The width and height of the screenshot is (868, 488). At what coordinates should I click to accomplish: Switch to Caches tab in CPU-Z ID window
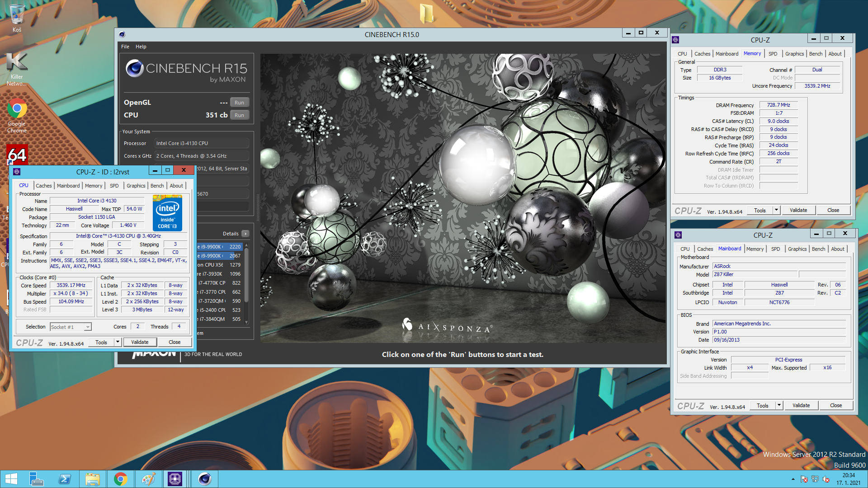tap(44, 186)
